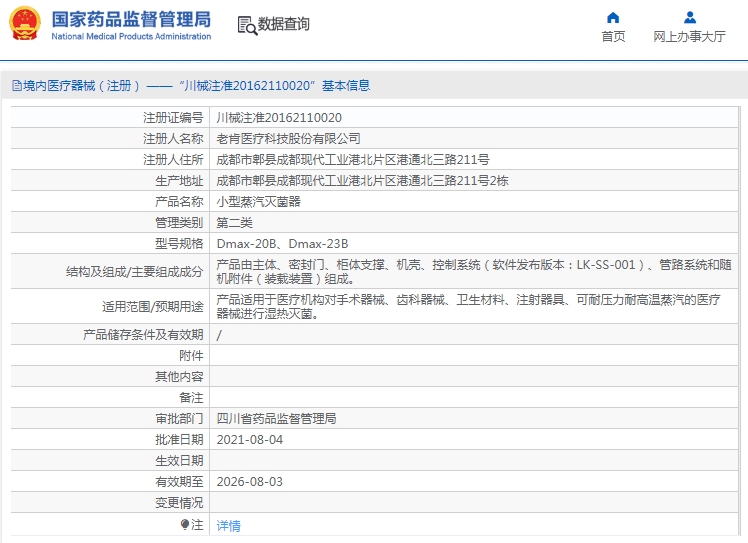Click the 审批部门 label
The image size is (748, 543).
179,419
